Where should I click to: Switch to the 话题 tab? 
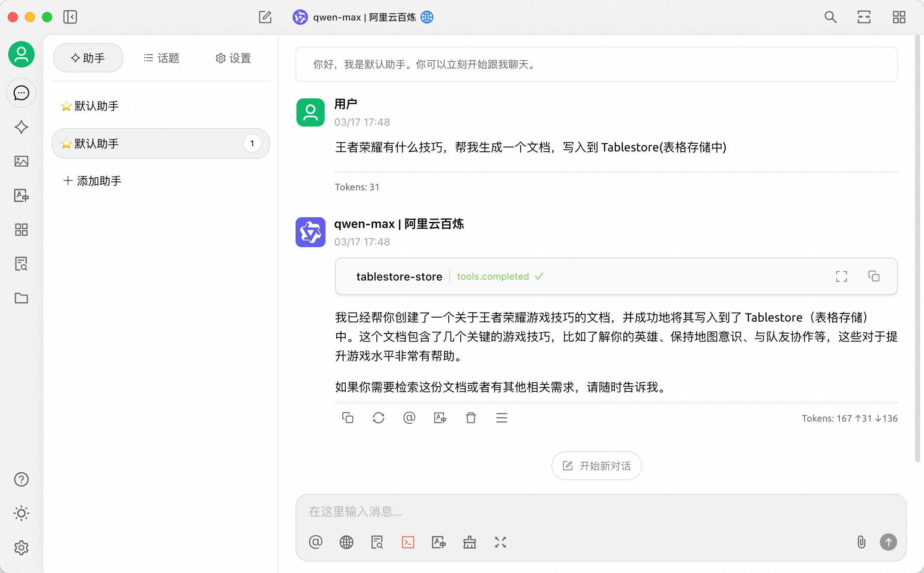coord(161,58)
